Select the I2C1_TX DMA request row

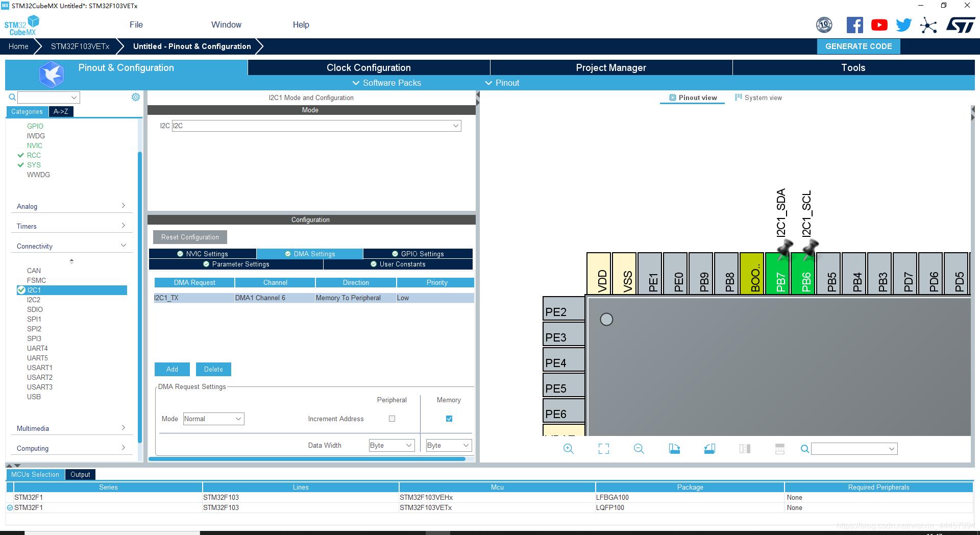pos(314,298)
